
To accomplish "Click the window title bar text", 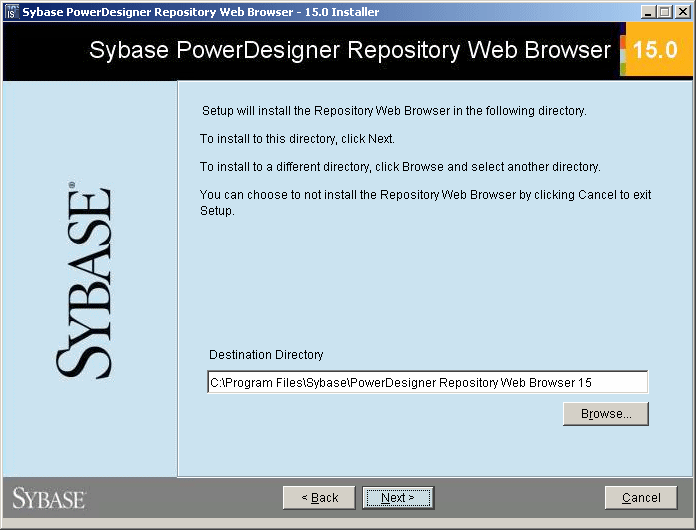I will [201, 12].
